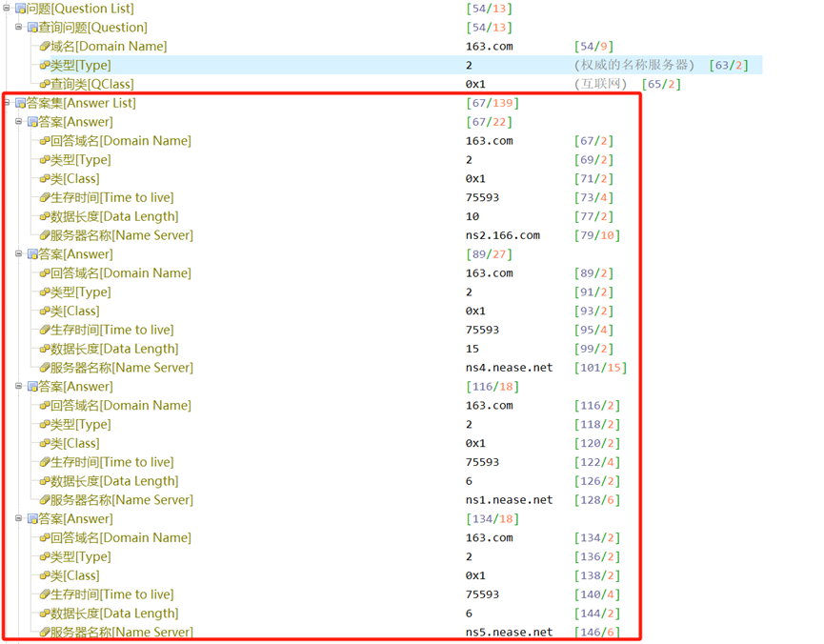Click the [146/6] offset value

coord(597,632)
